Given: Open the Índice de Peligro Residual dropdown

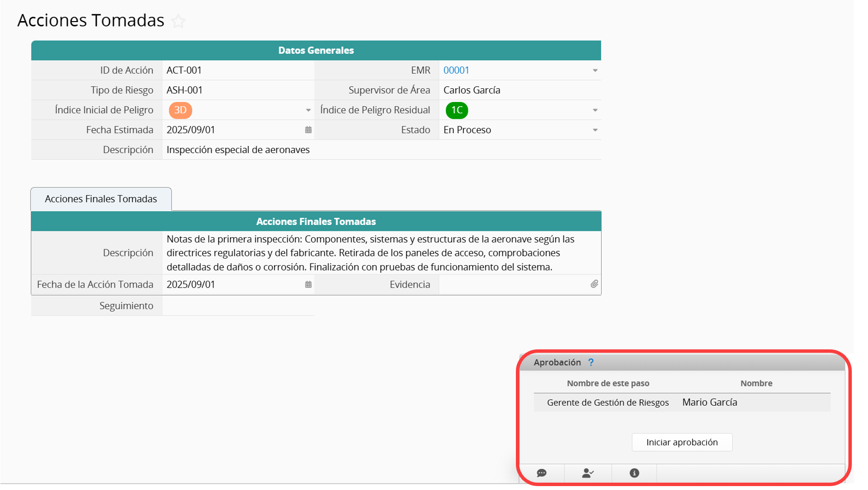Looking at the screenshot, I should [595, 110].
